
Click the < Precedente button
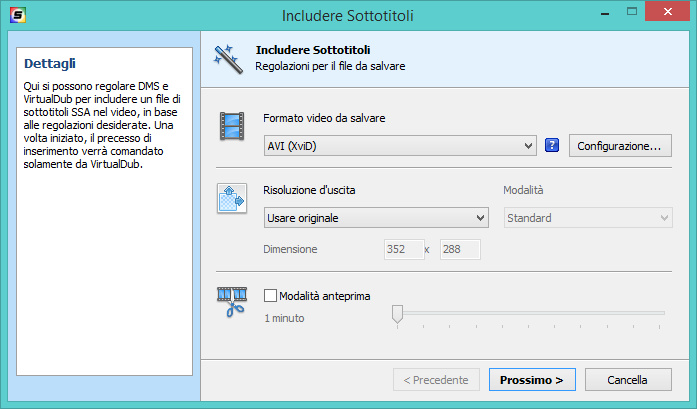435,380
